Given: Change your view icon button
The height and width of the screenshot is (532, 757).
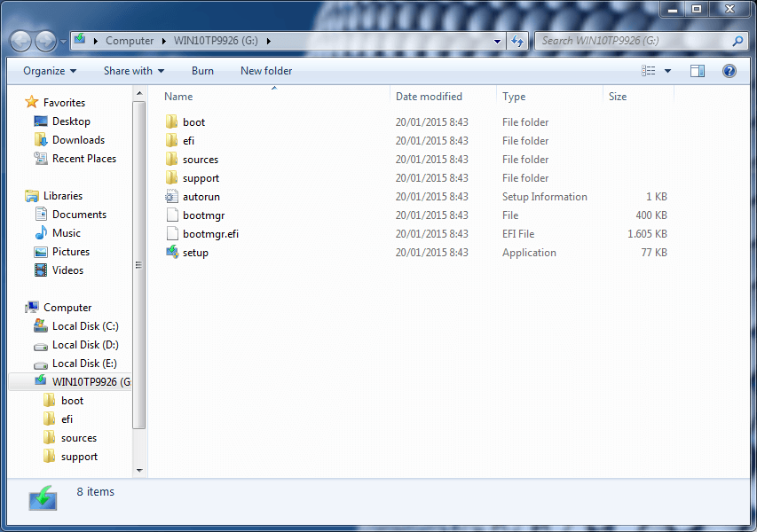Looking at the screenshot, I should click(x=649, y=71).
